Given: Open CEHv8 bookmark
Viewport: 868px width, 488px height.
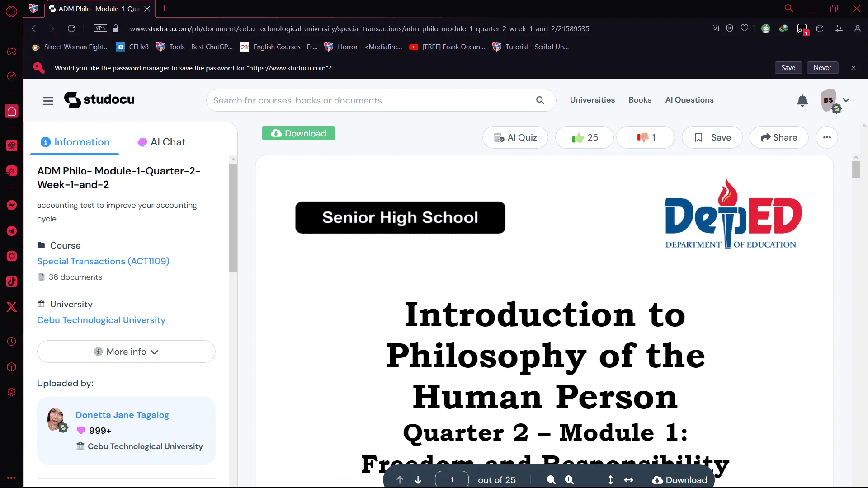Looking at the screenshot, I should pyautogui.click(x=132, y=47).
